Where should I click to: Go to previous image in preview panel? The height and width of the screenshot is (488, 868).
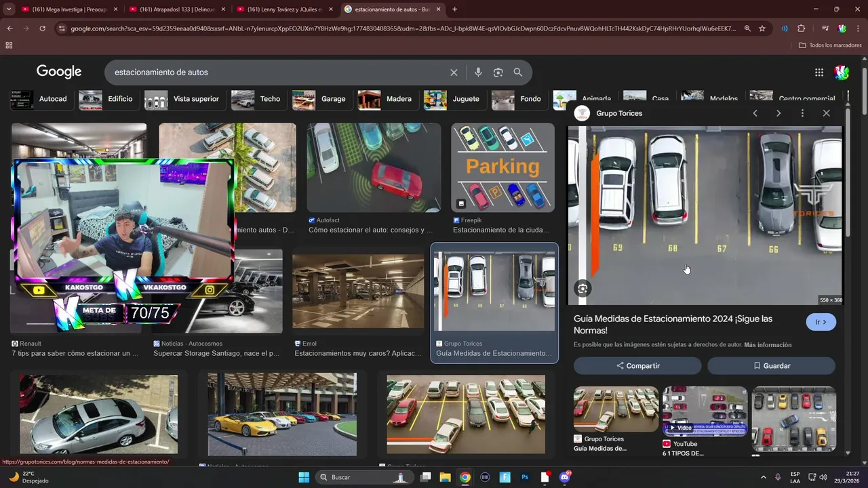click(x=755, y=113)
